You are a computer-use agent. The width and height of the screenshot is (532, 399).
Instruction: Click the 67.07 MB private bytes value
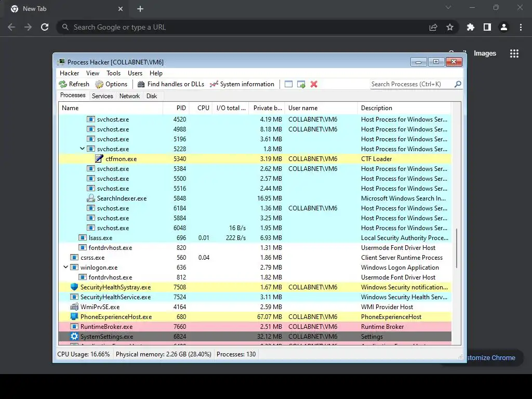[270, 316]
